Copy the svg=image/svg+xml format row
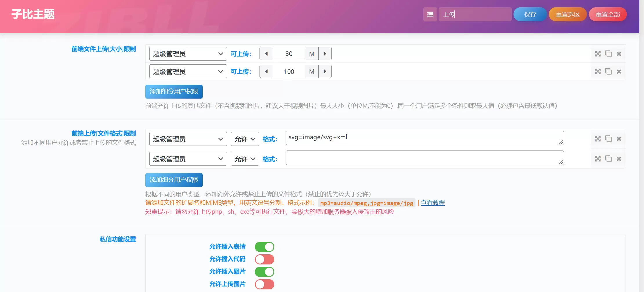 tap(608, 139)
